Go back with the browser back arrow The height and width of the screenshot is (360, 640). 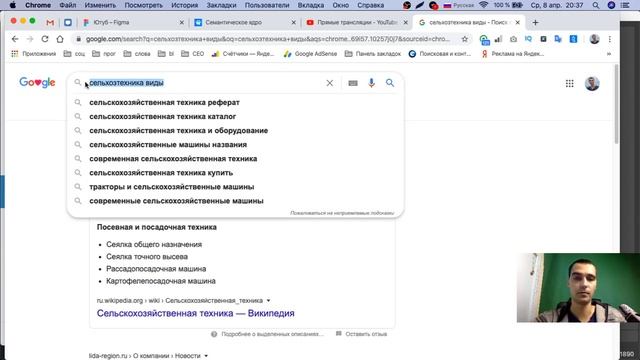(x=15, y=39)
